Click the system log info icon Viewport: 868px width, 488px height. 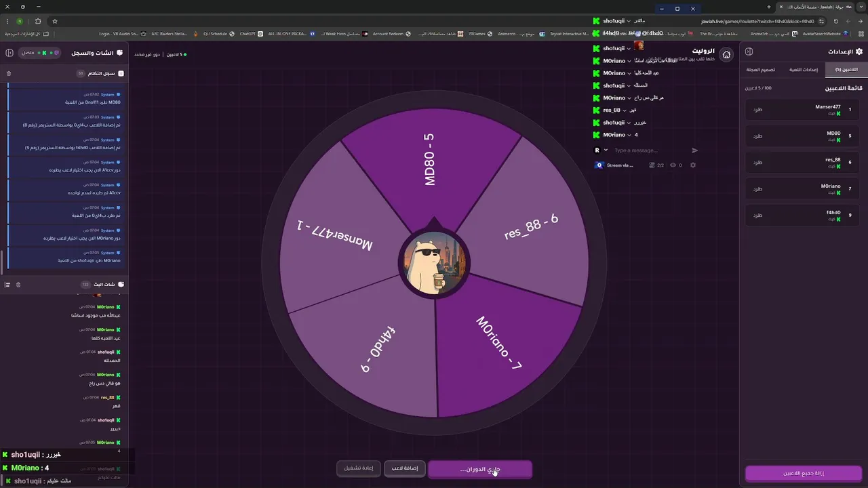tap(121, 73)
